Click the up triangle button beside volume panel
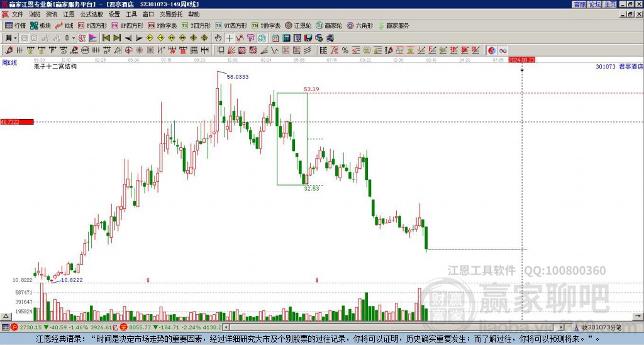 coord(6,316)
